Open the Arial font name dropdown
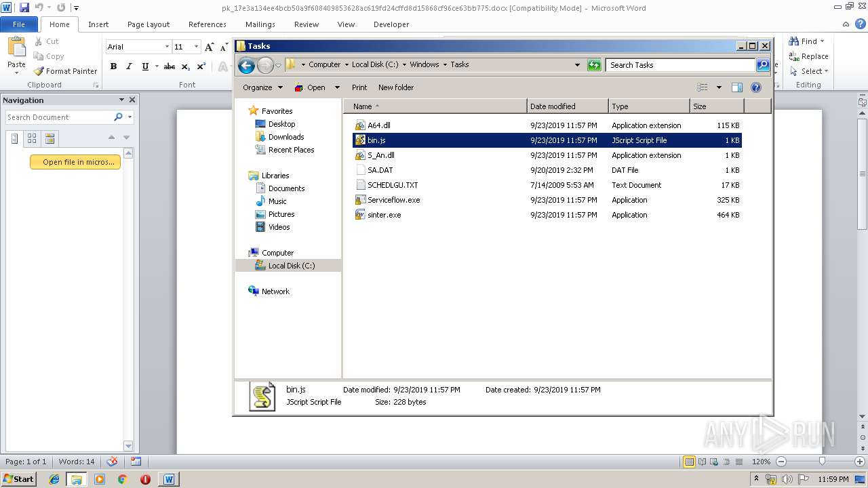This screenshot has height=488, width=868. pos(167,47)
